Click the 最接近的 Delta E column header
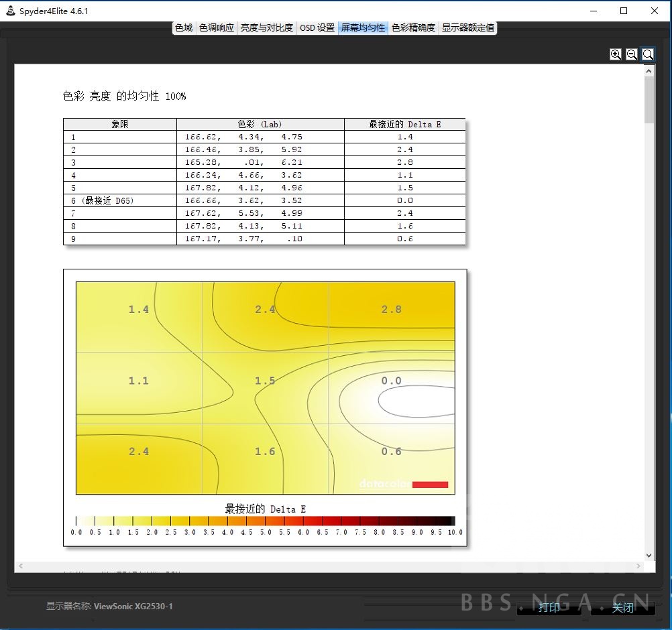 405,124
